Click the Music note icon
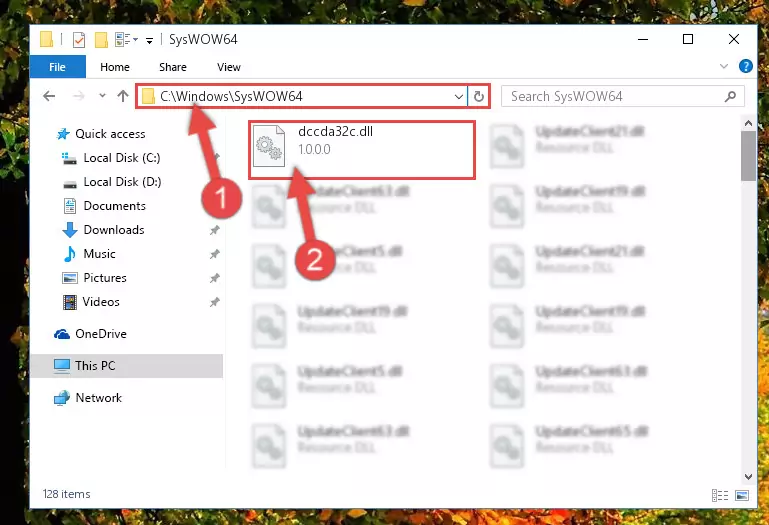 70,254
